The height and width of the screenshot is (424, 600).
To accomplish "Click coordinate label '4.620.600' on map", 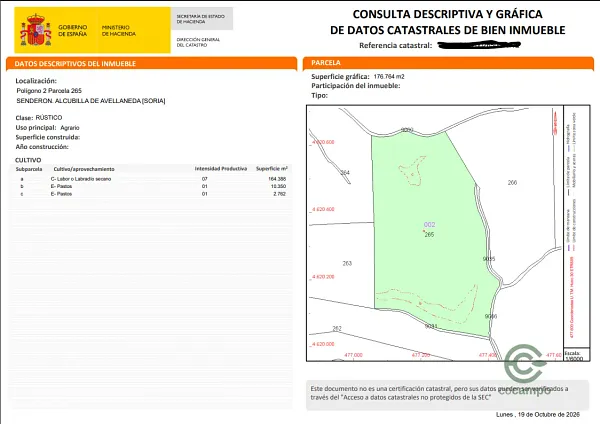I will tap(323, 142).
